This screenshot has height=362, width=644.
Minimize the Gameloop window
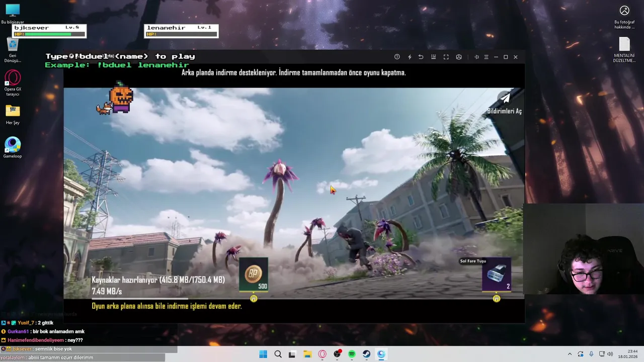(496, 57)
